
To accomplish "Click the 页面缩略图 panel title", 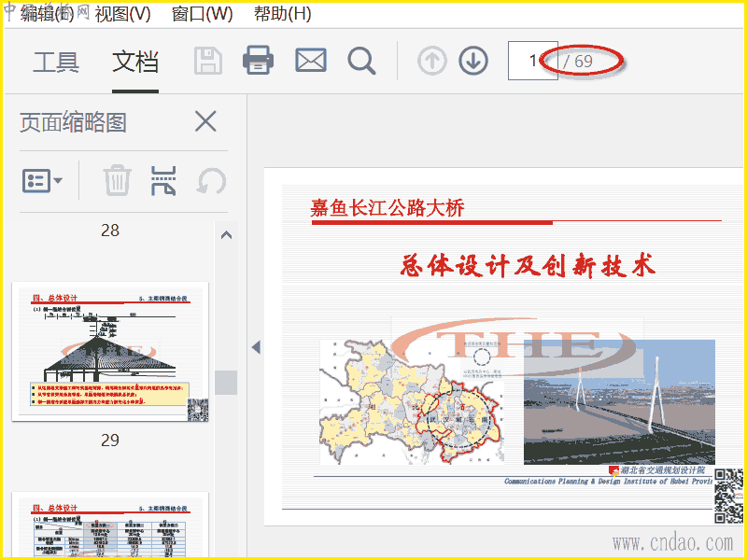I will 73,122.
